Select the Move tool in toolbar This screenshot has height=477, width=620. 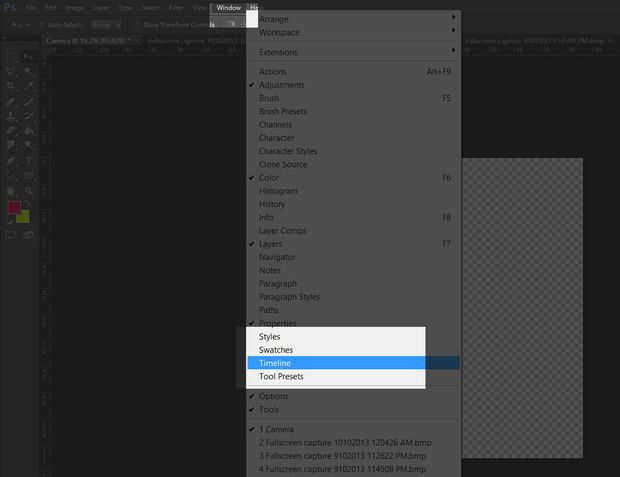28,56
